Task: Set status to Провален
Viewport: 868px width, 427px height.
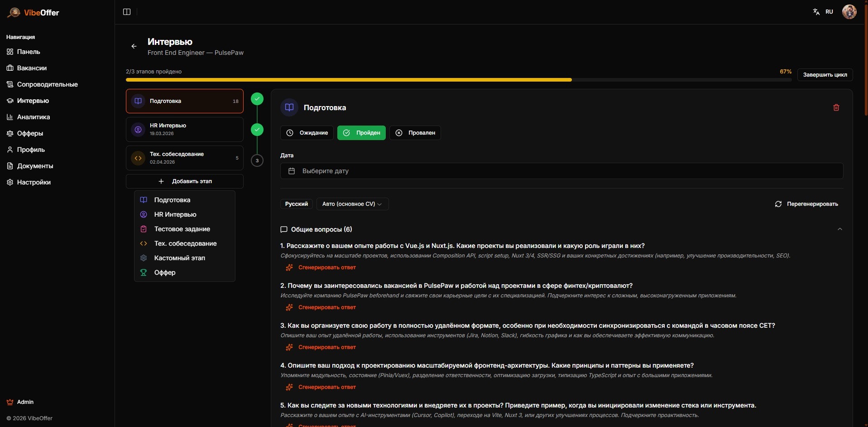Action: pyautogui.click(x=415, y=133)
